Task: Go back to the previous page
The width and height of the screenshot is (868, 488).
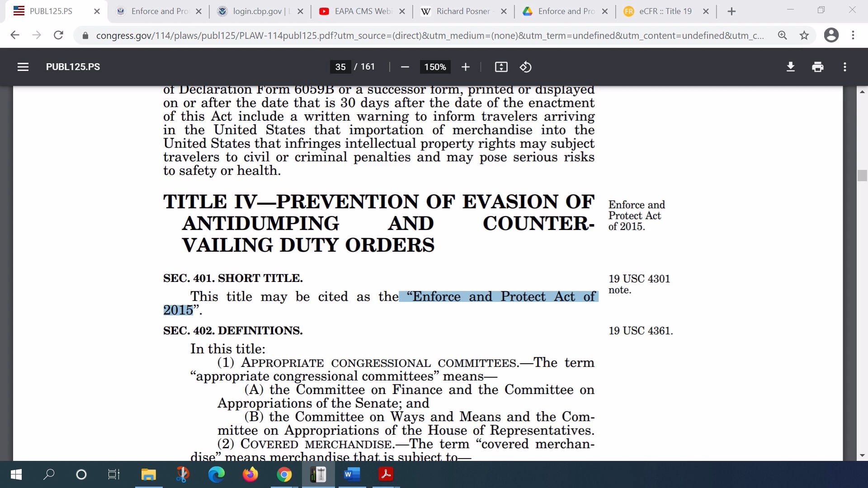Action: (x=15, y=35)
